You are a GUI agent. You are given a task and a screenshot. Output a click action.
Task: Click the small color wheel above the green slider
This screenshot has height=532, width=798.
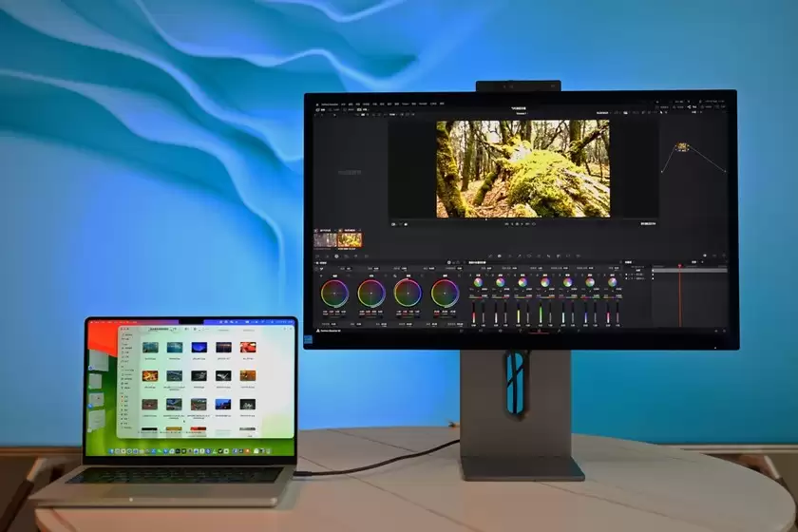tap(545, 282)
